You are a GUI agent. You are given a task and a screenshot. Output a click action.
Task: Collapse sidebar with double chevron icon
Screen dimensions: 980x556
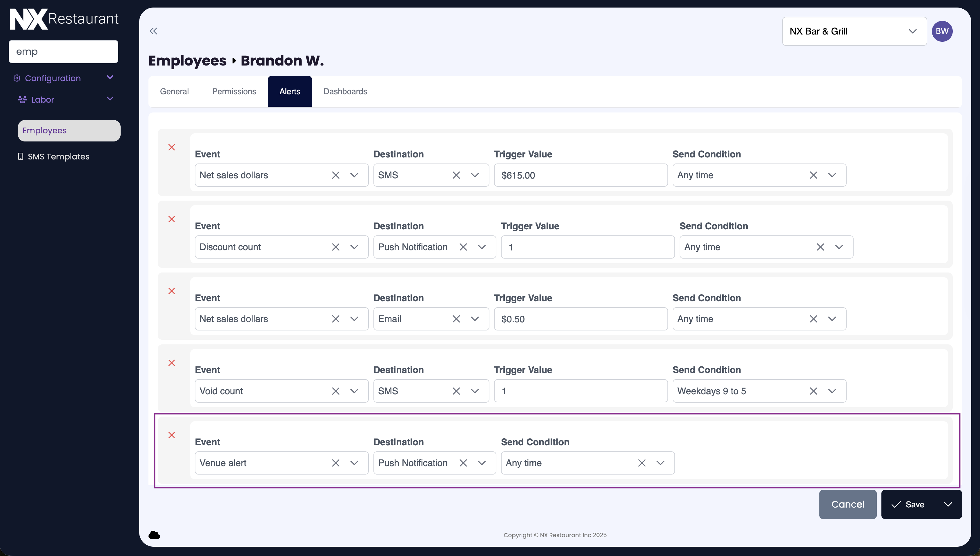[x=153, y=31]
